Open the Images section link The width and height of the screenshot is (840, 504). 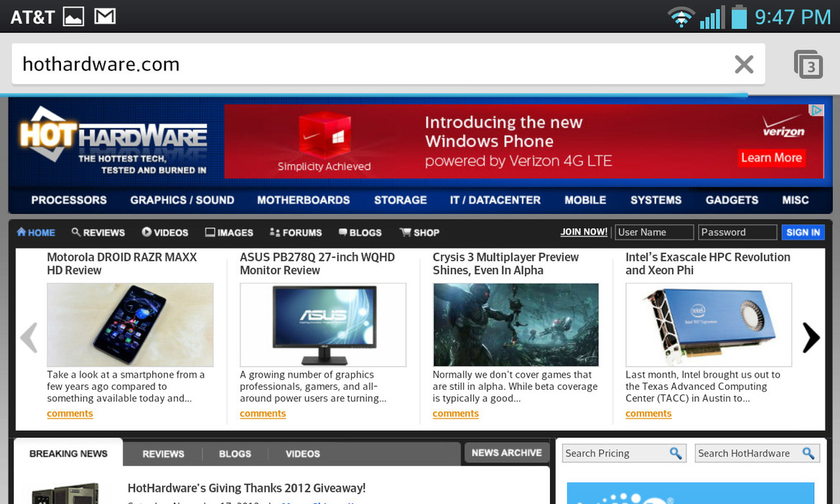click(229, 233)
